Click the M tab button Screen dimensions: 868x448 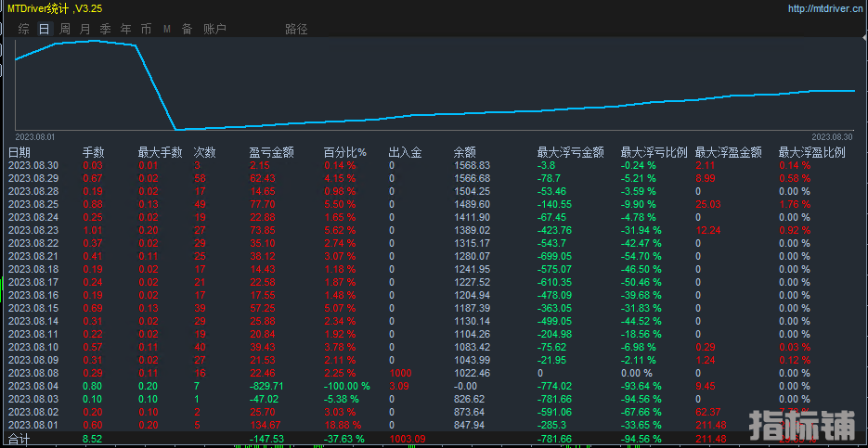click(167, 29)
